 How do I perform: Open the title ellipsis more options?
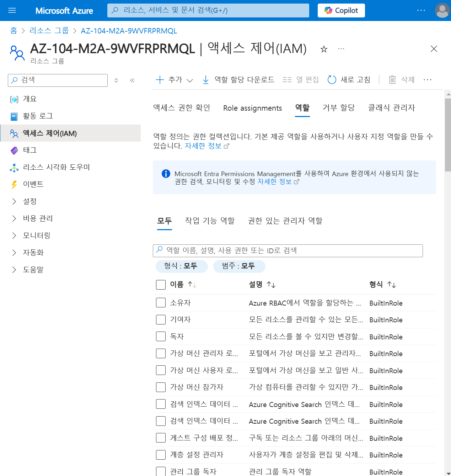point(341,49)
